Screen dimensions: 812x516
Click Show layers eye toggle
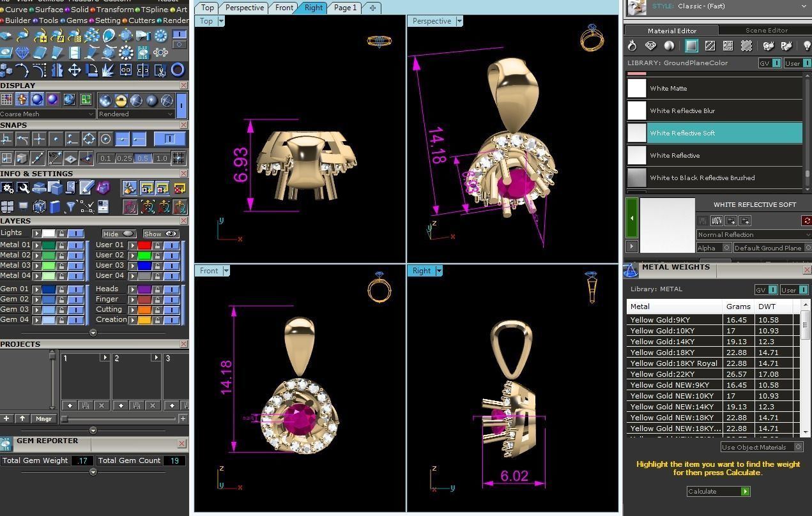[160, 234]
